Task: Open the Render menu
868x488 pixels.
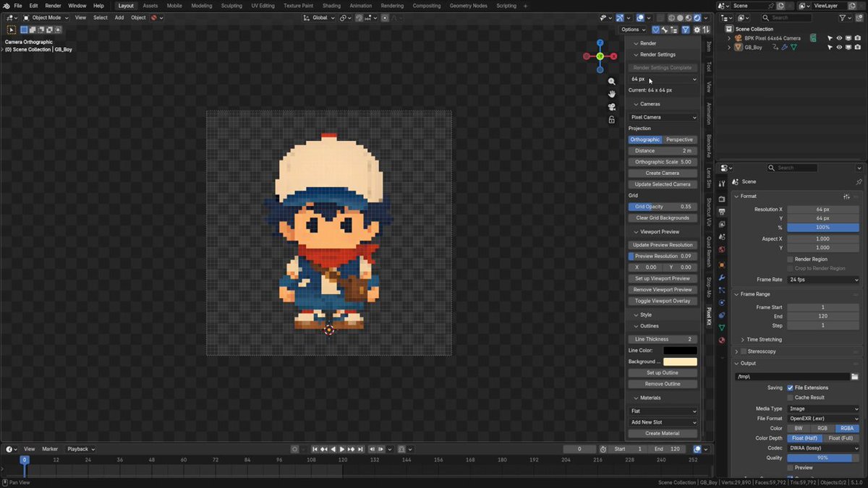Action: tap(54, 6)
